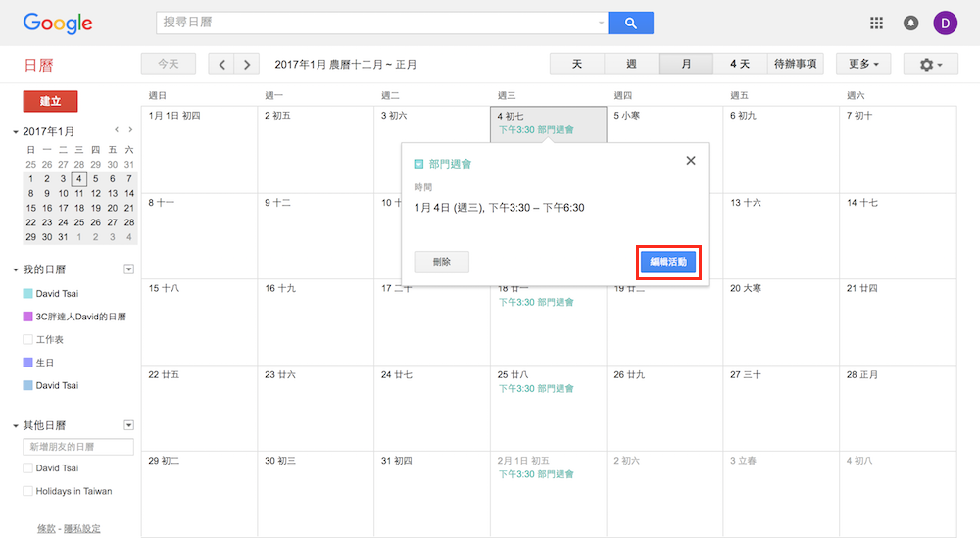Click the 新增朋友的日曆 input field
The width and height of the screenshot is (980, 538).
coord(78,447)
